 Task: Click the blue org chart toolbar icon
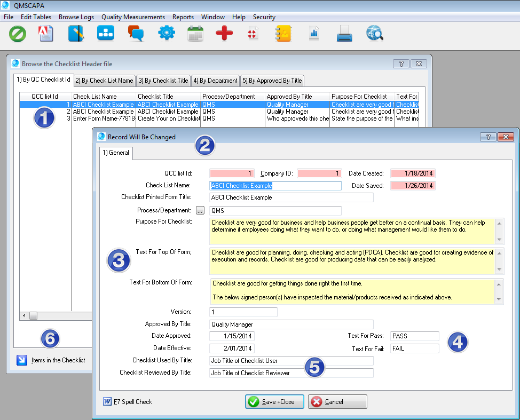(105, 34)
